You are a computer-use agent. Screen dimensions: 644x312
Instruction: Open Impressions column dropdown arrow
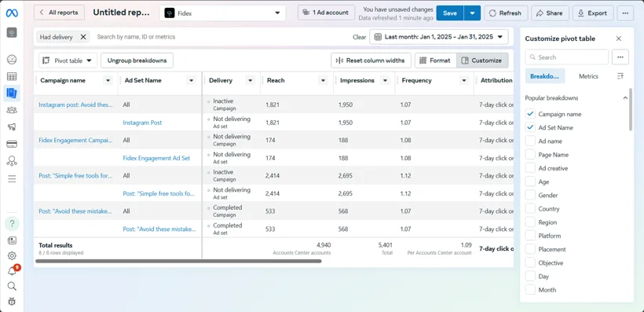(386, 81)
